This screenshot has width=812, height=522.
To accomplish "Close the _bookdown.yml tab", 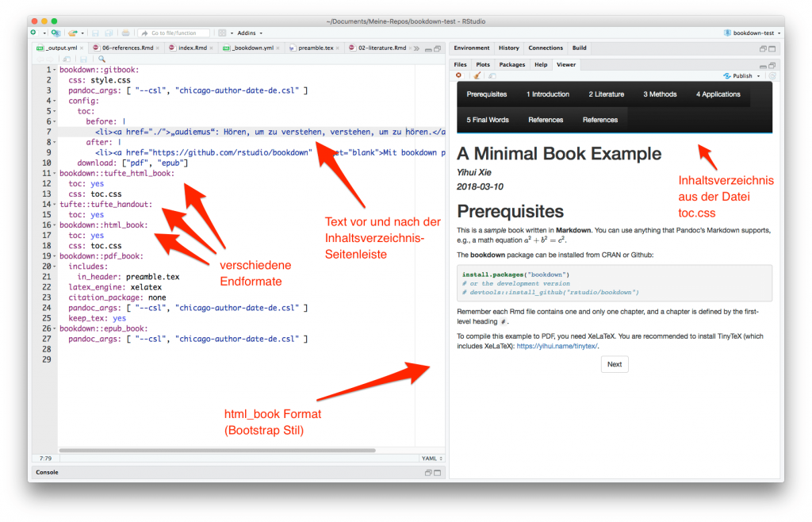I will (278, 48).
